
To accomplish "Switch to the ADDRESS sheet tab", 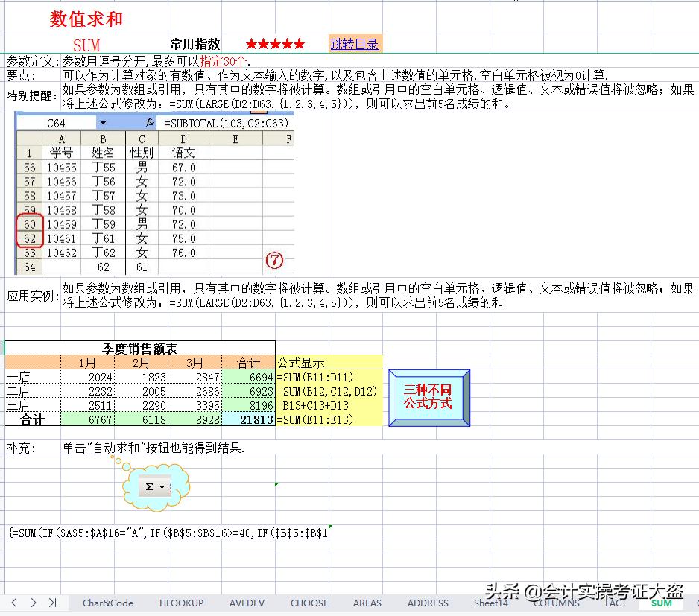I will 428,603.
